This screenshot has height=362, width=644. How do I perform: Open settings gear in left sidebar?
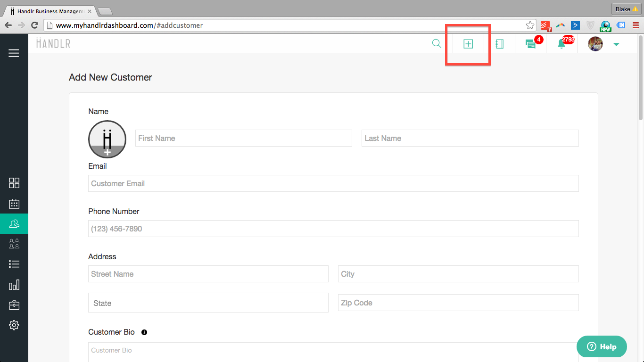pyautogui.click(x=14, y=325)
